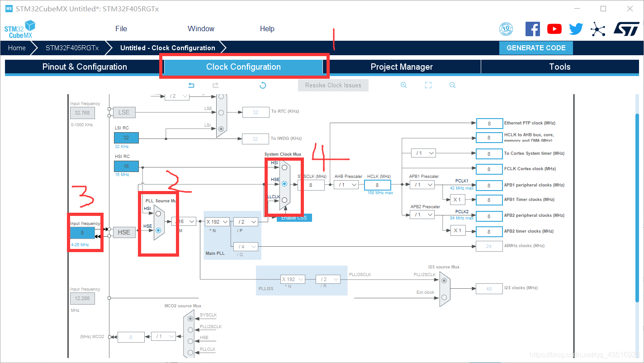This screenshot has width=644, height=363.
Task: Select LSI radio in the RTC clock mux
Action: [x=221, y=129]
